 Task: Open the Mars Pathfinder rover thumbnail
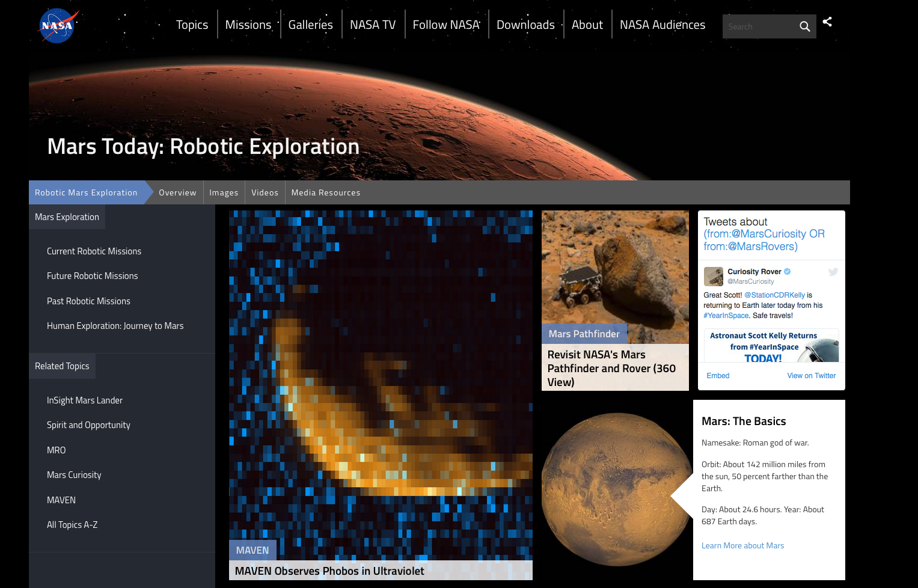(614, 277)
